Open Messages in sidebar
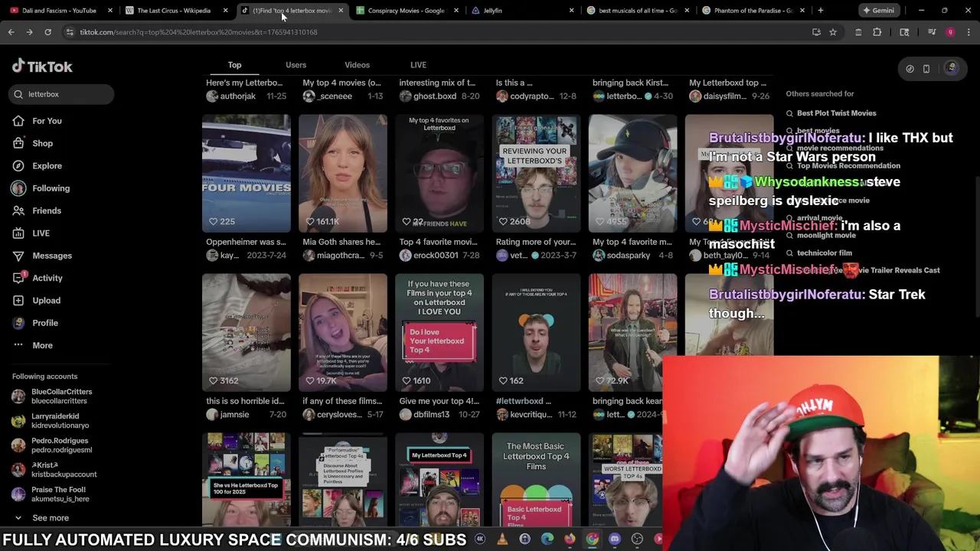The width and height of the screenshot is (980, 551). [51, 256]
